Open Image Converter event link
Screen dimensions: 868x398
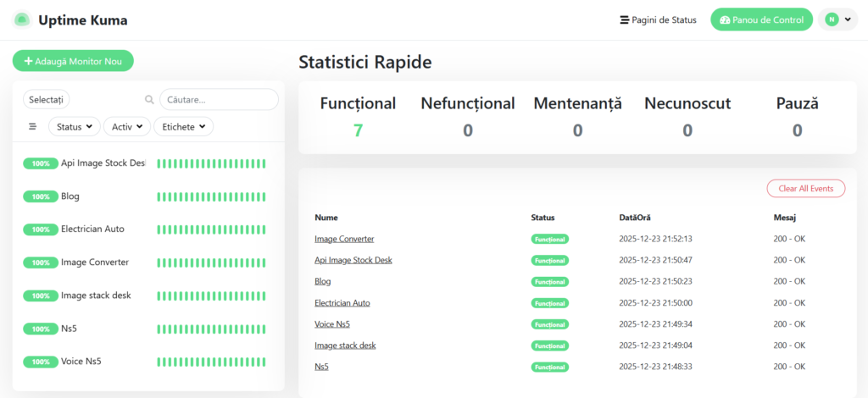point(344,239)
